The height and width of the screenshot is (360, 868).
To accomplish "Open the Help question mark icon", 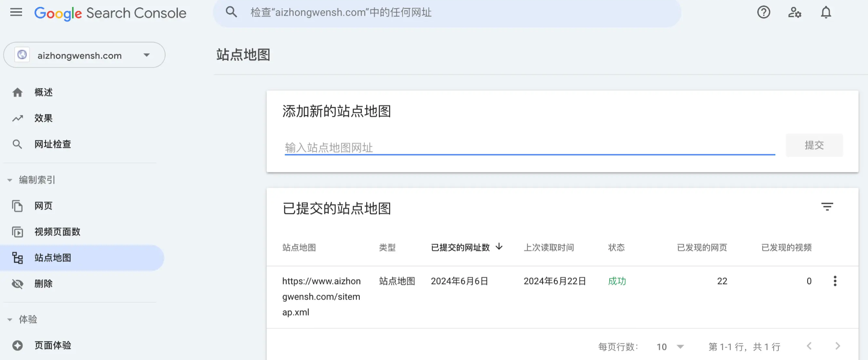I will pyautogui.click(x=764, y=12).
